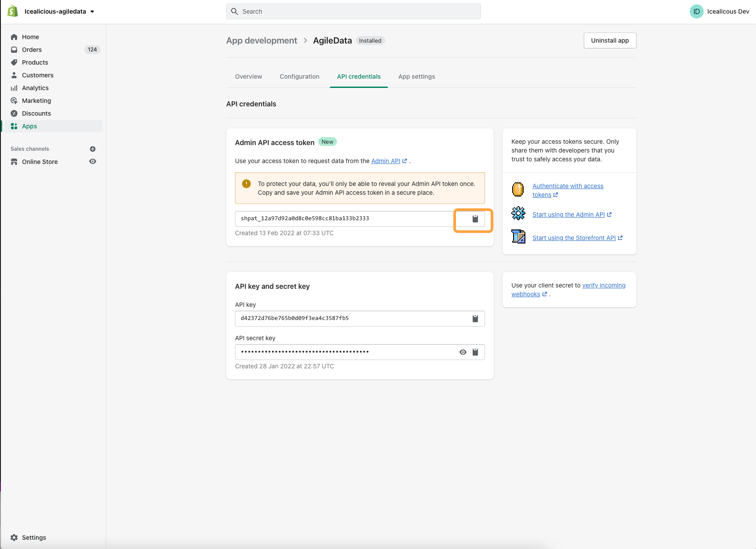This screenshot has width=756, height=549.
Task: Click the Shopify logo icon
Action: pos(13,11)
